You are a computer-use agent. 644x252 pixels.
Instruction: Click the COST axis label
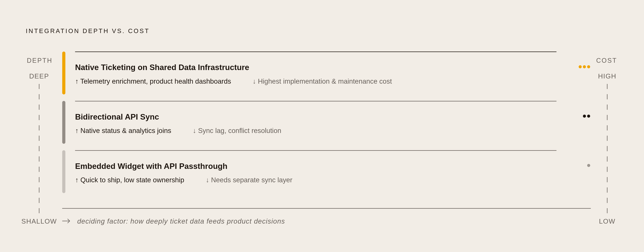[606, 60]
